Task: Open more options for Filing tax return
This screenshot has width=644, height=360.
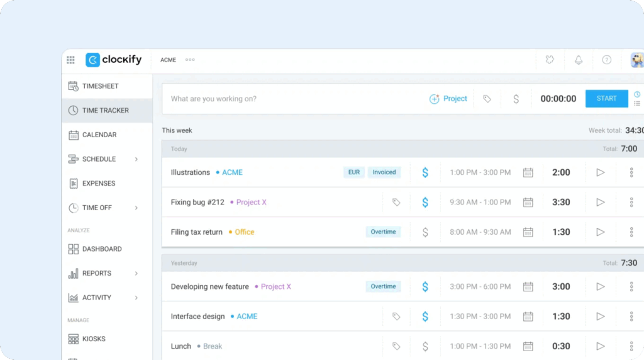Action: pos(631,232)
